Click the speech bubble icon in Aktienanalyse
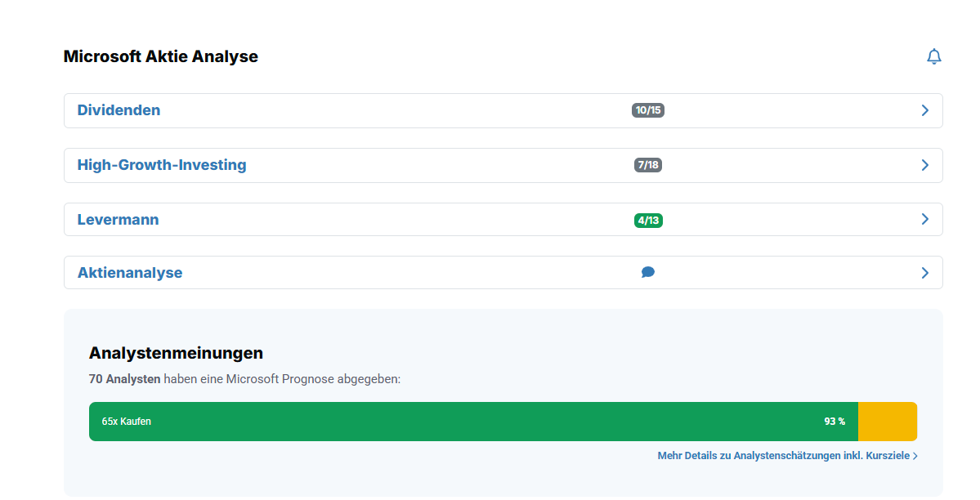Image resolution: width=980 pixels, height=500 pixels. (x=648, y=273)
